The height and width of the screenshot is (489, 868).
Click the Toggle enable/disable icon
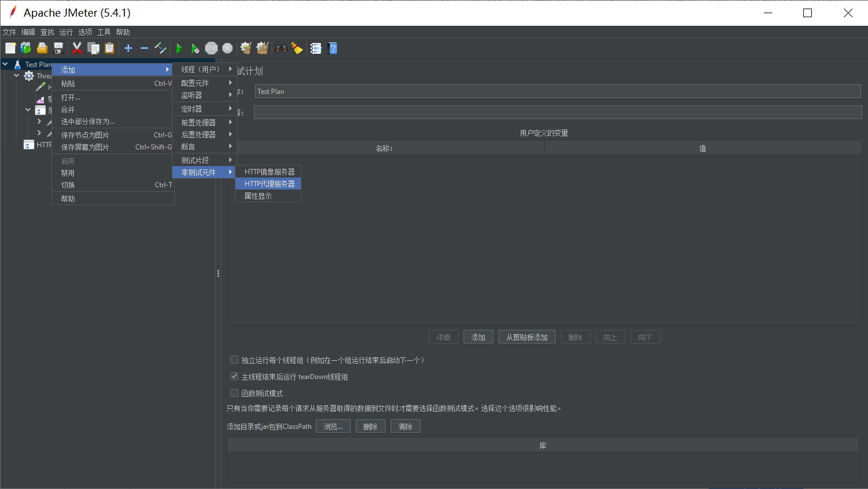point(160,48)
